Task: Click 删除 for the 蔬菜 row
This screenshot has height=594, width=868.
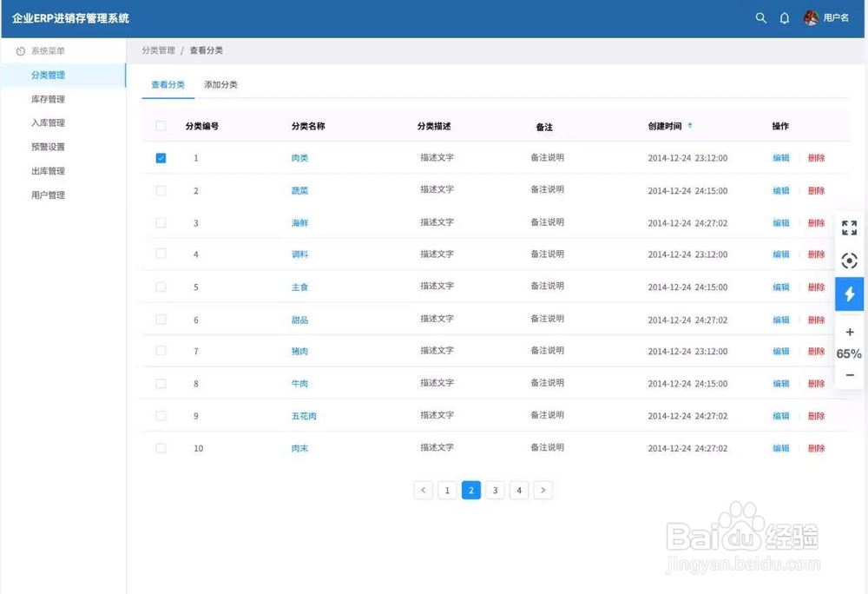Action: point(816,190)
